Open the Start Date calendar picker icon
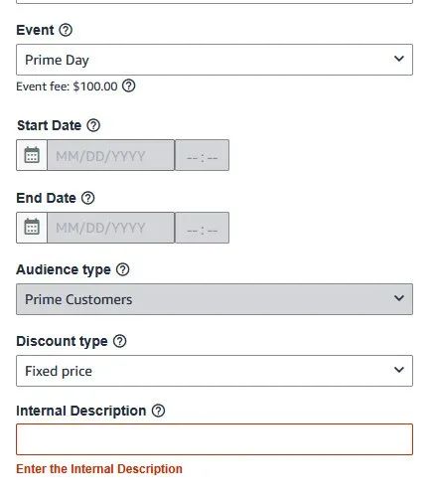Image resolution: width=436 pixels, height=504 pixels. pos(32,155)
